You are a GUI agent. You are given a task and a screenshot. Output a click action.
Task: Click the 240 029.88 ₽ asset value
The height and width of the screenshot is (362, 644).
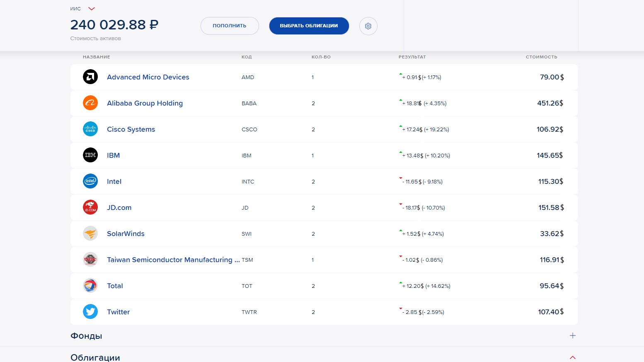[114, 25]
